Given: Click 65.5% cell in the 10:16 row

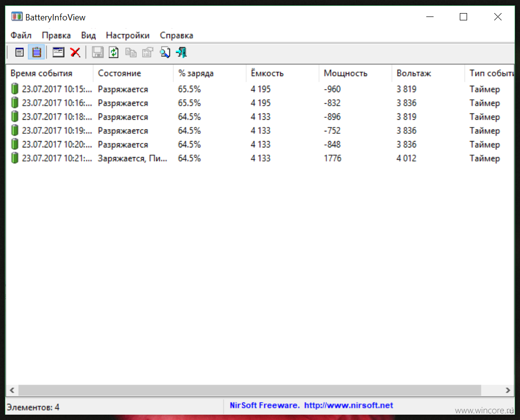Looking at the screenshot, I should tap(189, 103).
